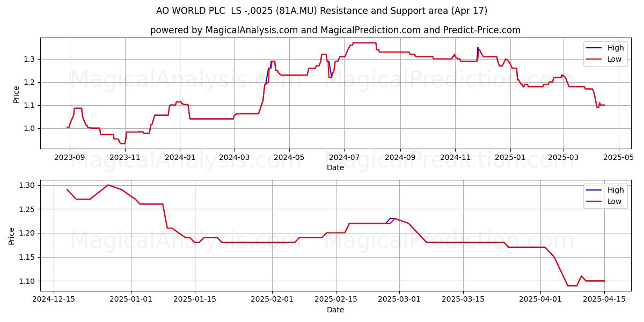The width and height of the screenshot is (644, 322).
Task: Click the '2025-01' tick label in upper chart
Action: point(510,157)
